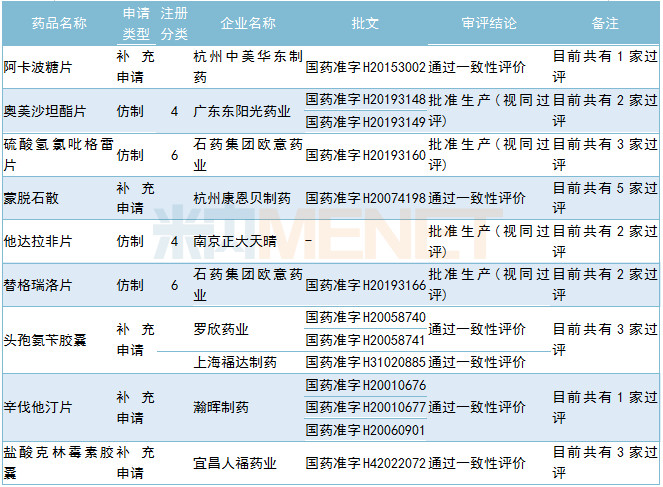This screenshot has width=663, height=487.
Task: Click approval number 国药准字H42022072
Action: (365, 463)
